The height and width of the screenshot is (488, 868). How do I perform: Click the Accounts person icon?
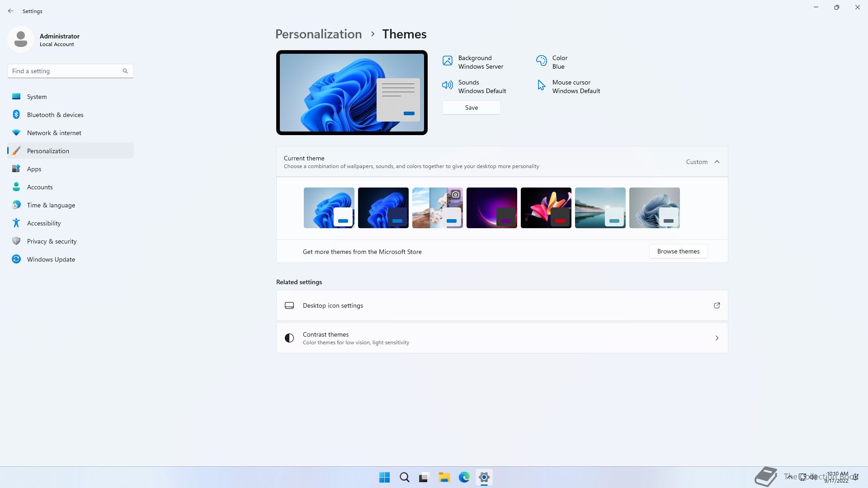tap(16, 187)
